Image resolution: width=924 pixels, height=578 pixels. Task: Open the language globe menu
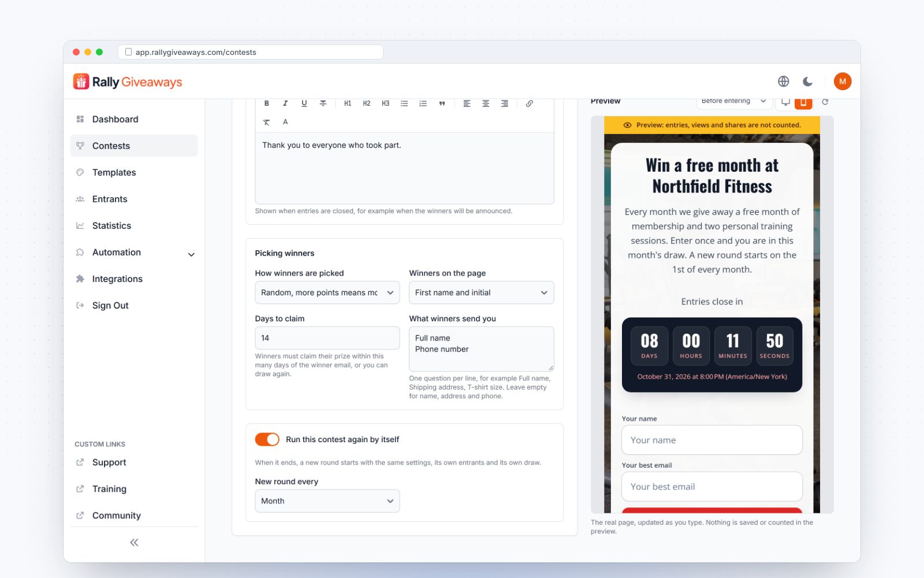point(784,81)
